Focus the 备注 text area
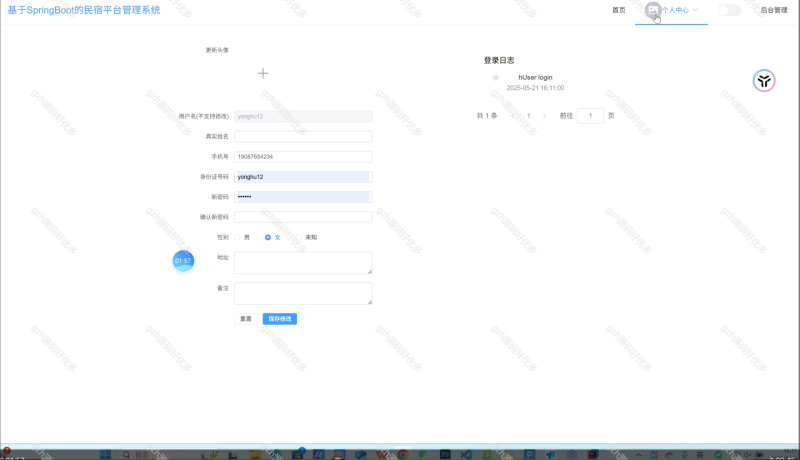800x460 pixels. pyautogui.click(x=303, y=294)
